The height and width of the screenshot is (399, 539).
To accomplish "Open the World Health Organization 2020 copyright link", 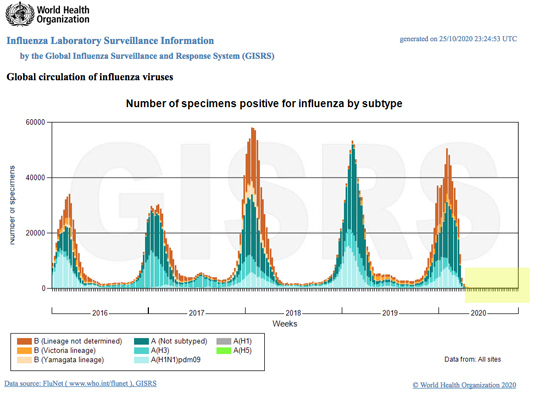I will tap(464, 385).
